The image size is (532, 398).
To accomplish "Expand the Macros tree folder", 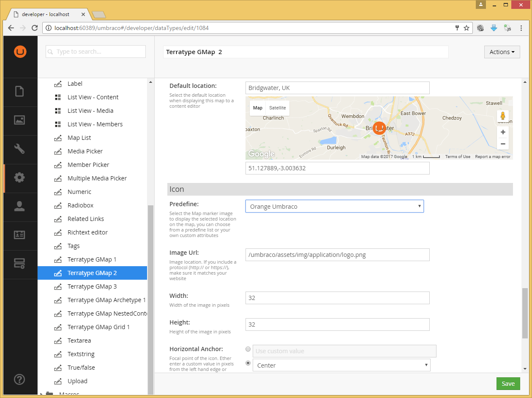I will click(x=41, y=394).
